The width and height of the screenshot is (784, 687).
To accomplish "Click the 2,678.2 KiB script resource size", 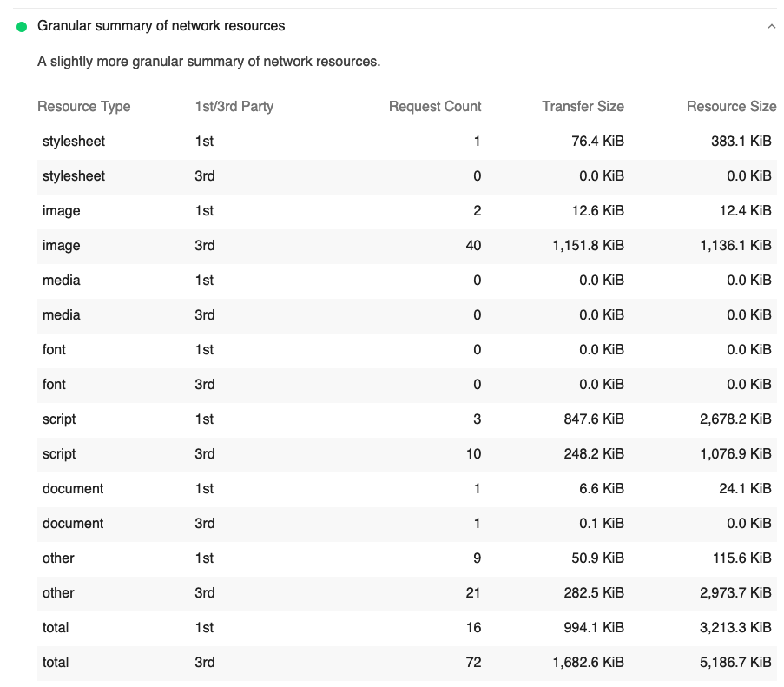I will tap(735, 419).
